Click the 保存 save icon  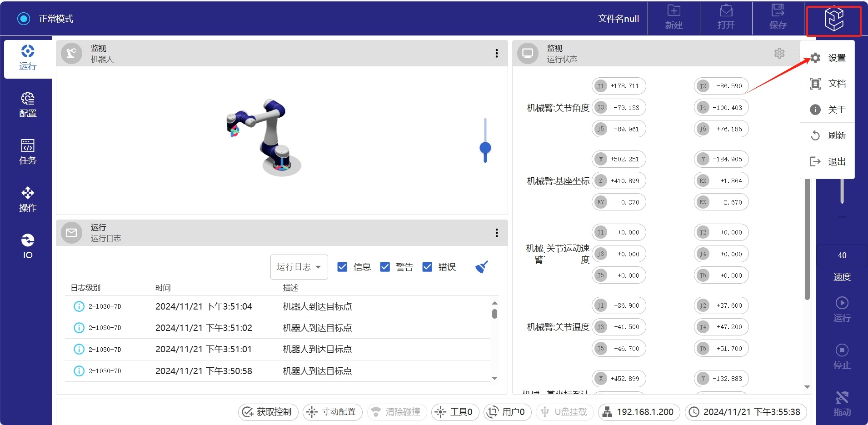click(778, 17)
